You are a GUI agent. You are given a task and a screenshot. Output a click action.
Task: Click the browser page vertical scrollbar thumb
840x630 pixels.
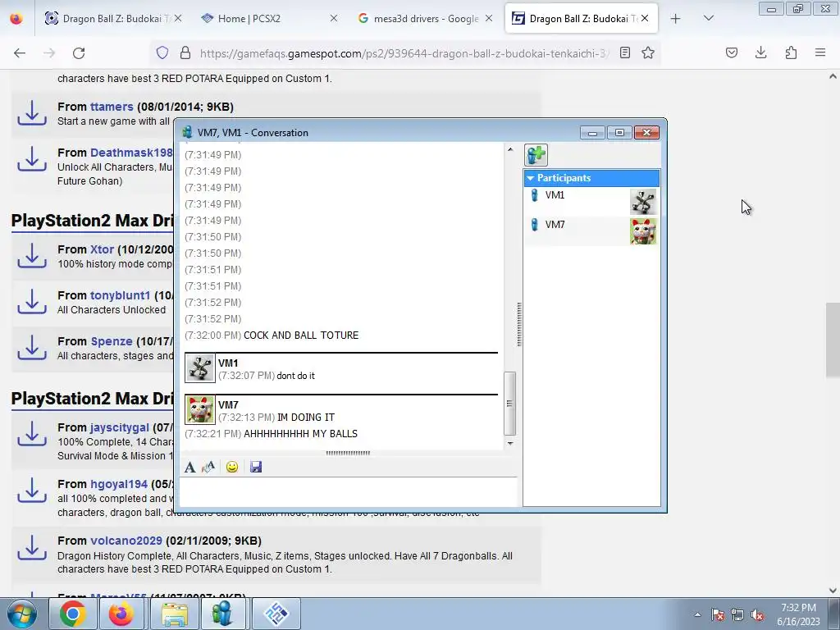coord(833,340)
